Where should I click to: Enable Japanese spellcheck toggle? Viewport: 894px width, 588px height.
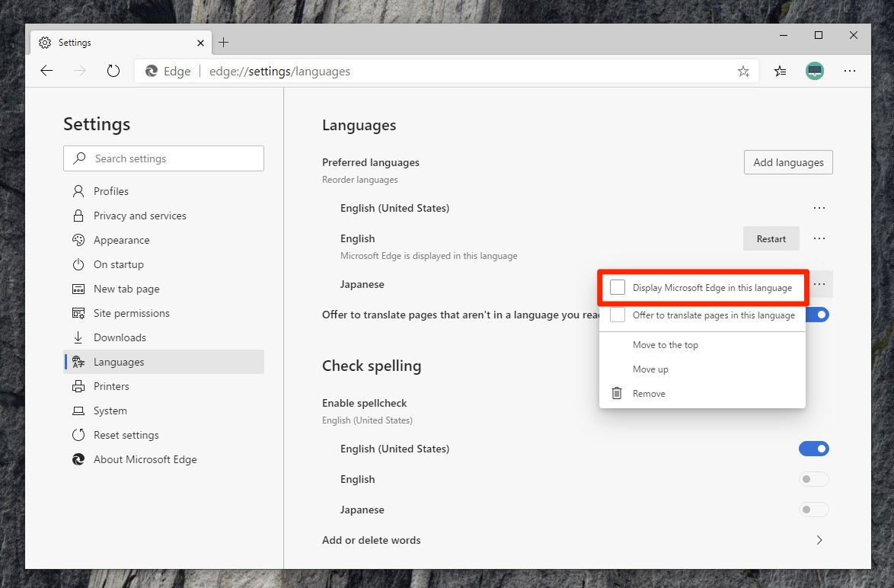tap(813, 510)
